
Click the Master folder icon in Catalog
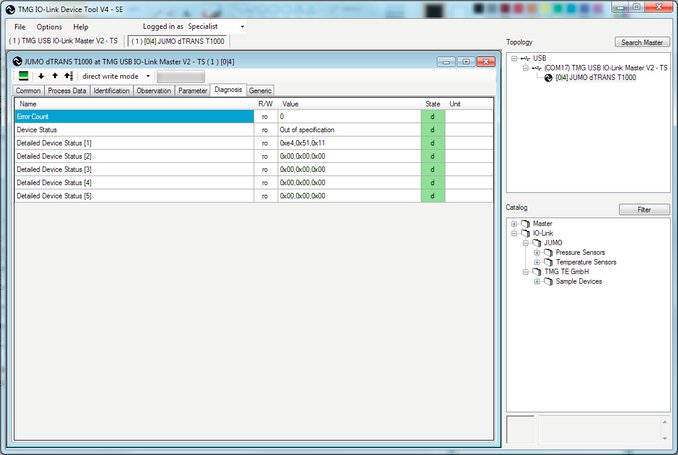pos(526,224)
